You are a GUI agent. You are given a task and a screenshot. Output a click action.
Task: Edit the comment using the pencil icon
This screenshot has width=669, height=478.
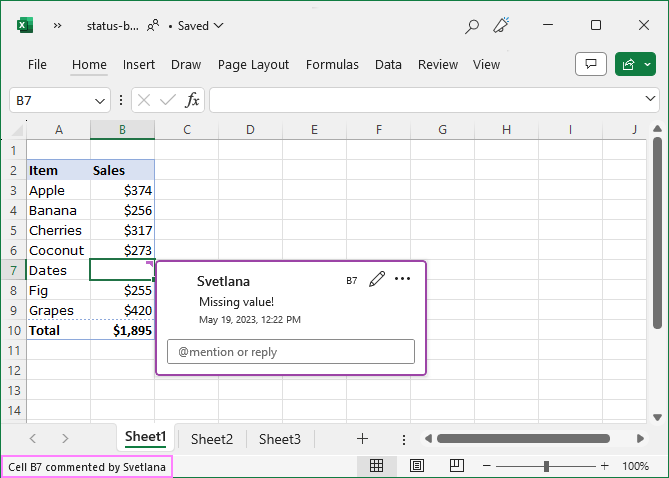[x=377, y=280]
